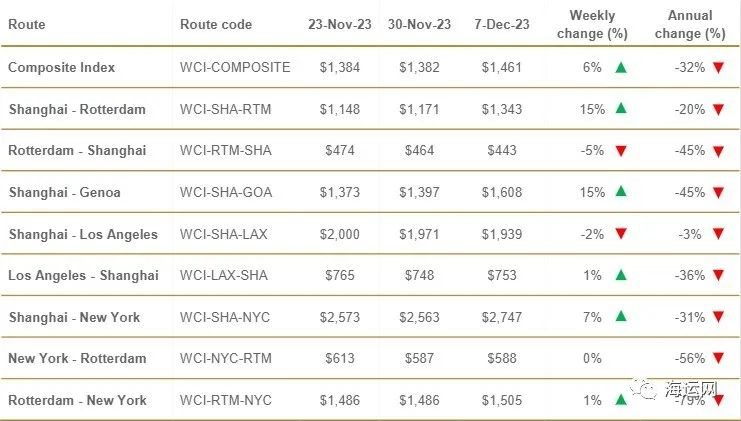The height and width of the screenshot is (421, 741).
Task: Click the green weekly arrow for Shanghai - New York
Action: click(x=621, y=317)
